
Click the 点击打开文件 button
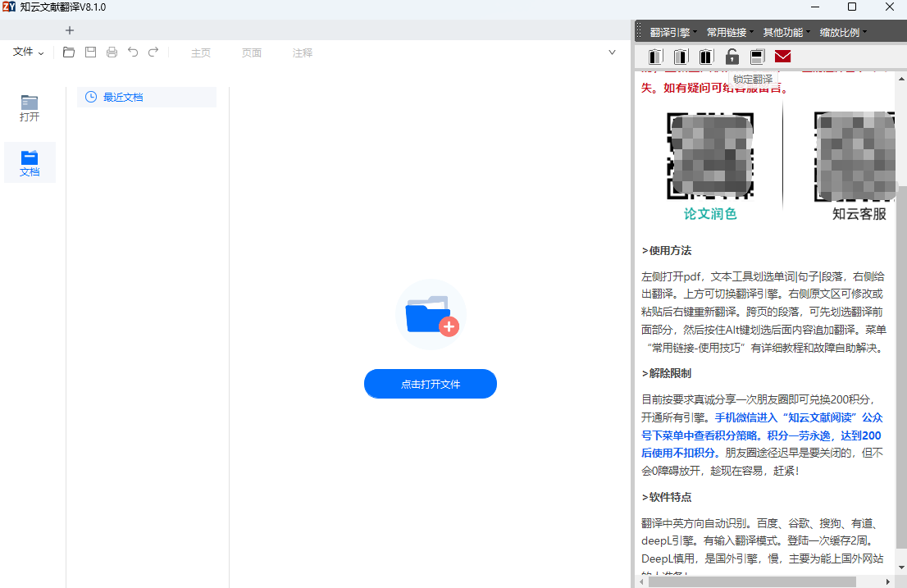click(430, 383)
